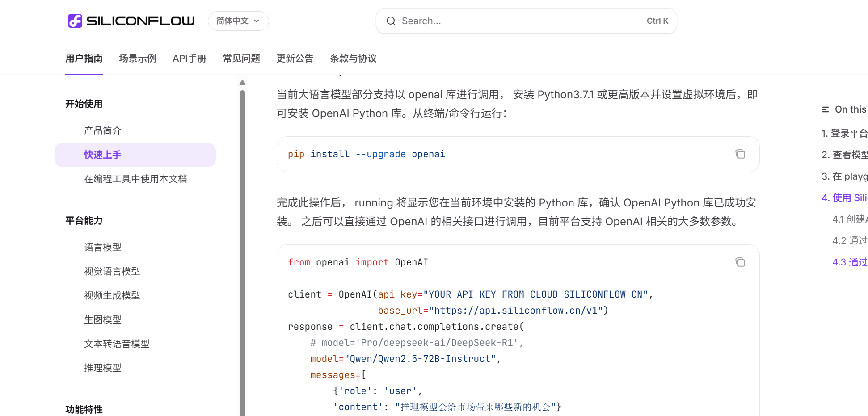Click the 'content' message line in code
868x416 pixels.
(x=447, y=407)
